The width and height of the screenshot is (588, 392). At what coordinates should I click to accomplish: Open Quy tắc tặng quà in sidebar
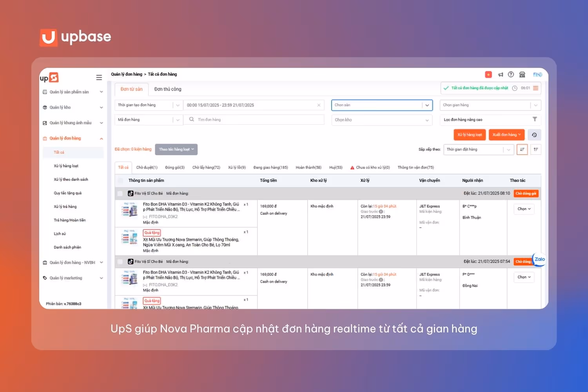[x=68, y=193]
